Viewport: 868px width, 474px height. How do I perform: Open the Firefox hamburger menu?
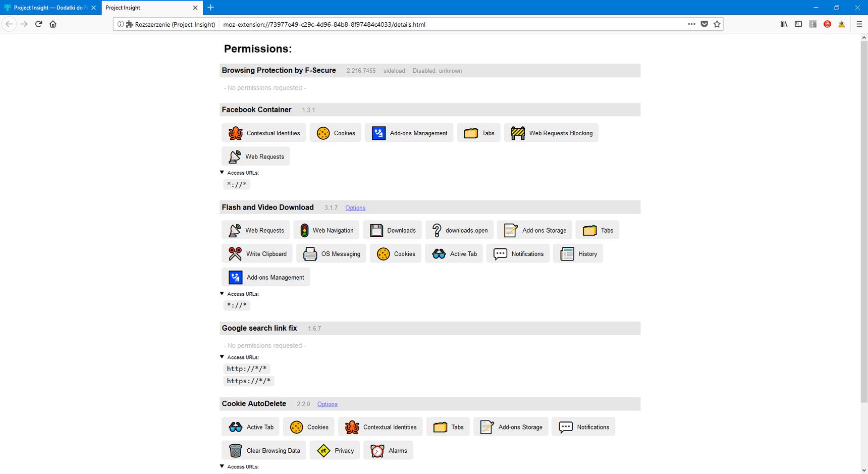pos(859,24)
